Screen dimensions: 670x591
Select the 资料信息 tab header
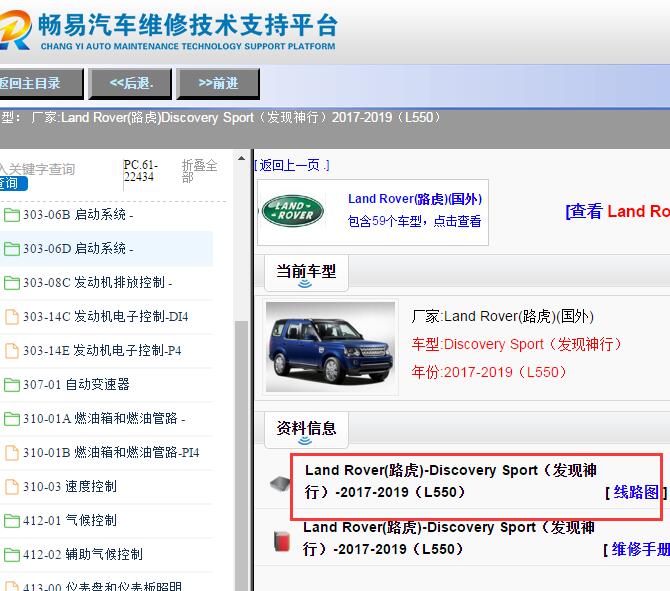(306, 429)
